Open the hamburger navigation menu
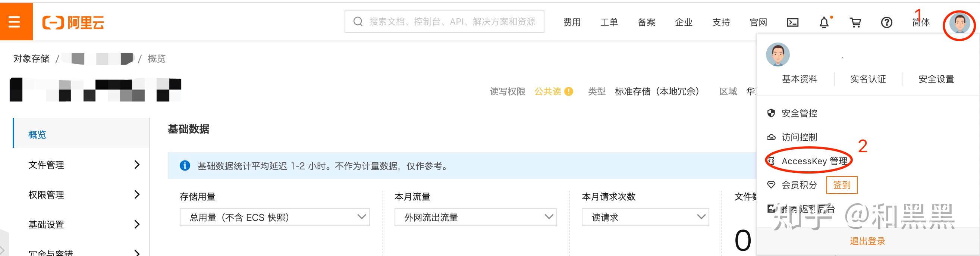 click(15, 22)
